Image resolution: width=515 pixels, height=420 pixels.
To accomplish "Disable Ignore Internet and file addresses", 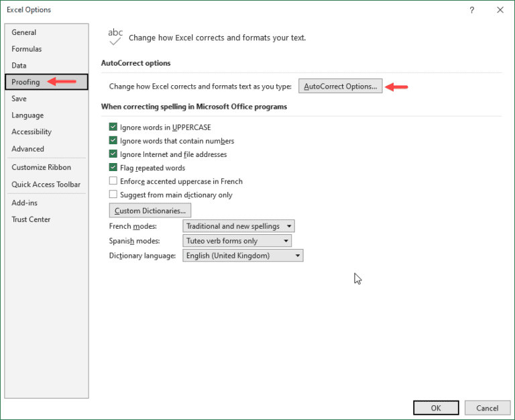I will coord(113,154).
